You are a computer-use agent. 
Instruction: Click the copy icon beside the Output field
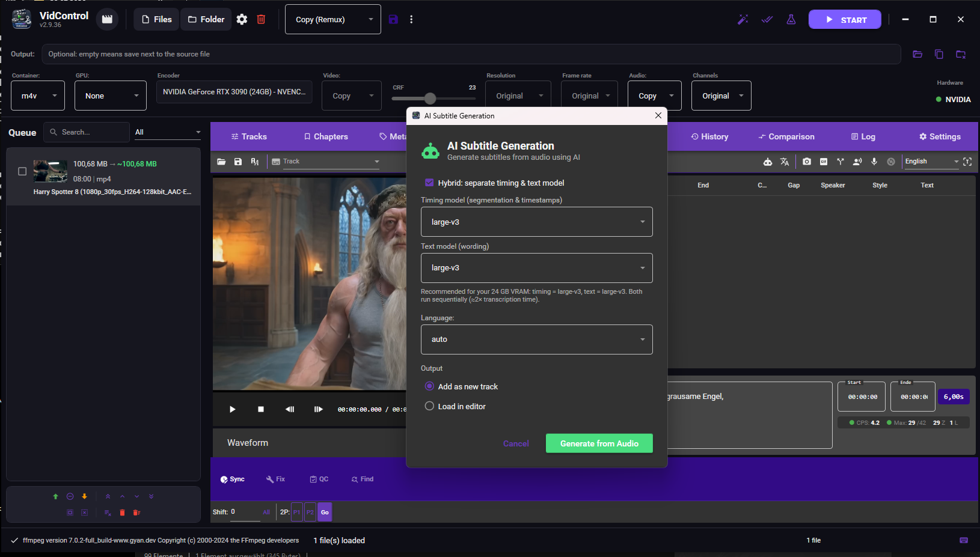(939, 54)
